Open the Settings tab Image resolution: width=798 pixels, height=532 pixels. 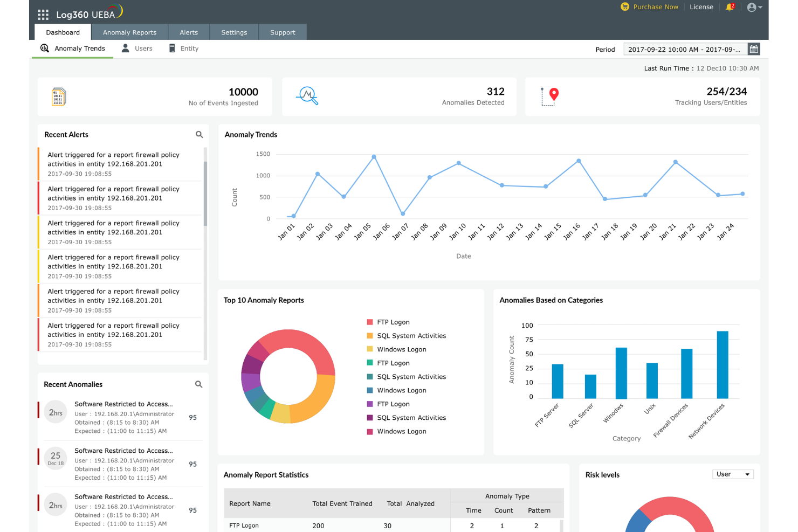(234, 32)
